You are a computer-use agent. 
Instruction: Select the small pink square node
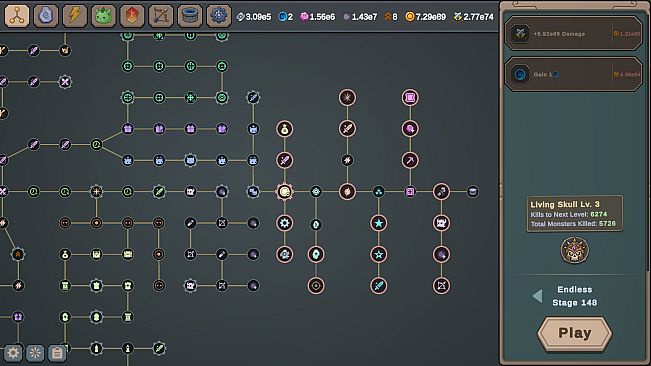[410, 192]
